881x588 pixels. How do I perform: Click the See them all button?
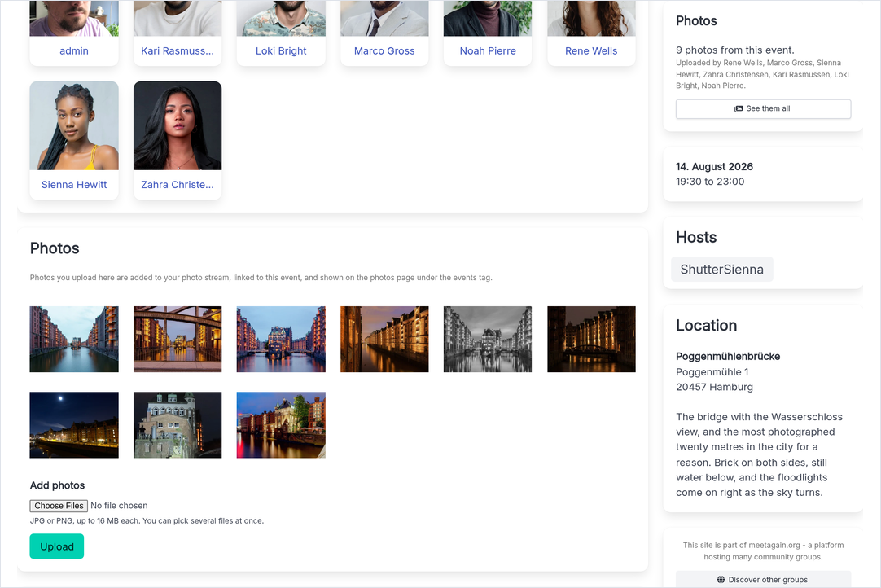click(763, 108)
